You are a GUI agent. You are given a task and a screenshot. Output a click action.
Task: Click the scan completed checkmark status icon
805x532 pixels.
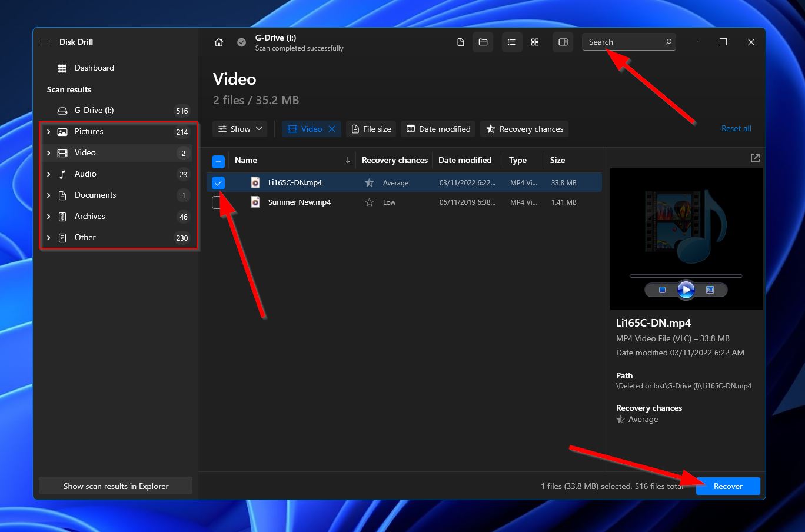click(x=241, y=42)
